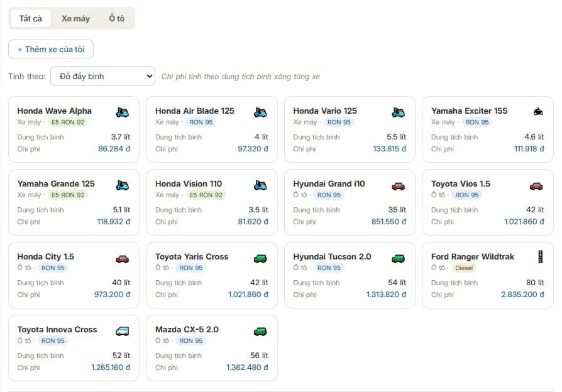
Task: Click the 133.815 đ cost value
Action: (x=390, y=149)
